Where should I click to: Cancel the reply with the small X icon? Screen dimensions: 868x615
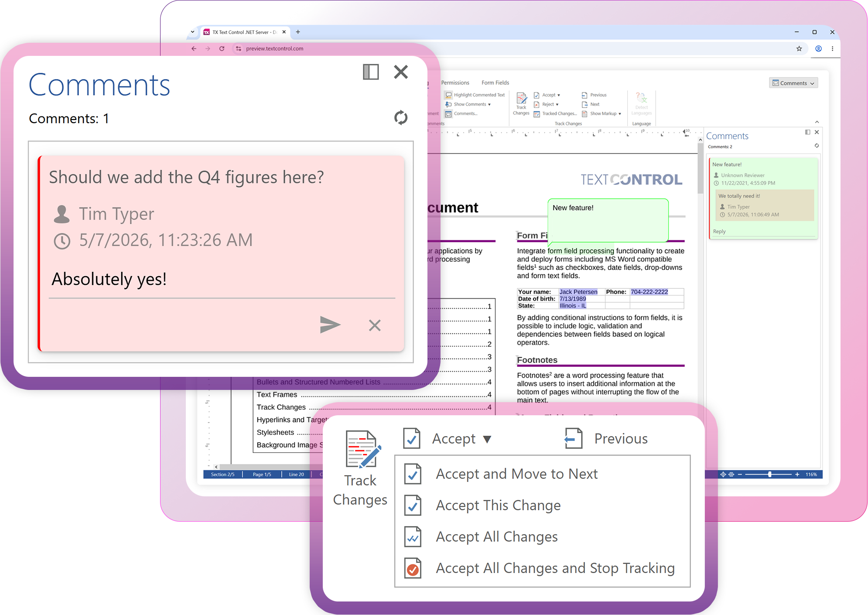coord(375,325)
